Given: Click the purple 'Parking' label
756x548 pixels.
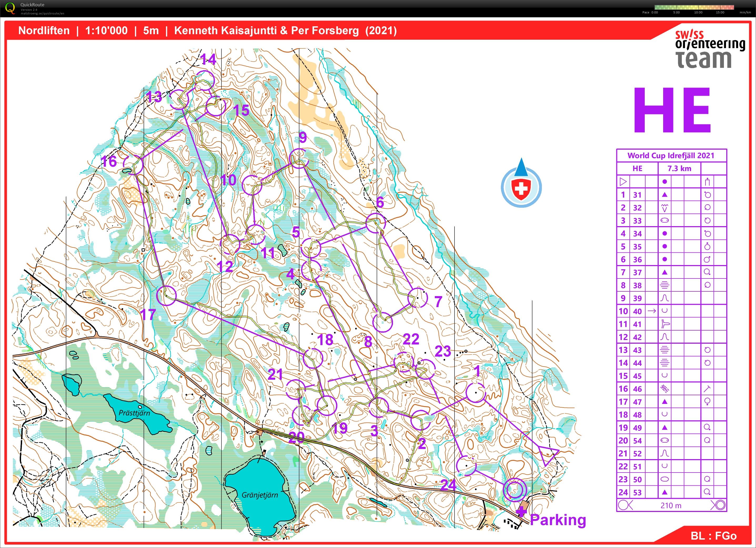Looking at the screenshot, I should [x=558, y=520].
